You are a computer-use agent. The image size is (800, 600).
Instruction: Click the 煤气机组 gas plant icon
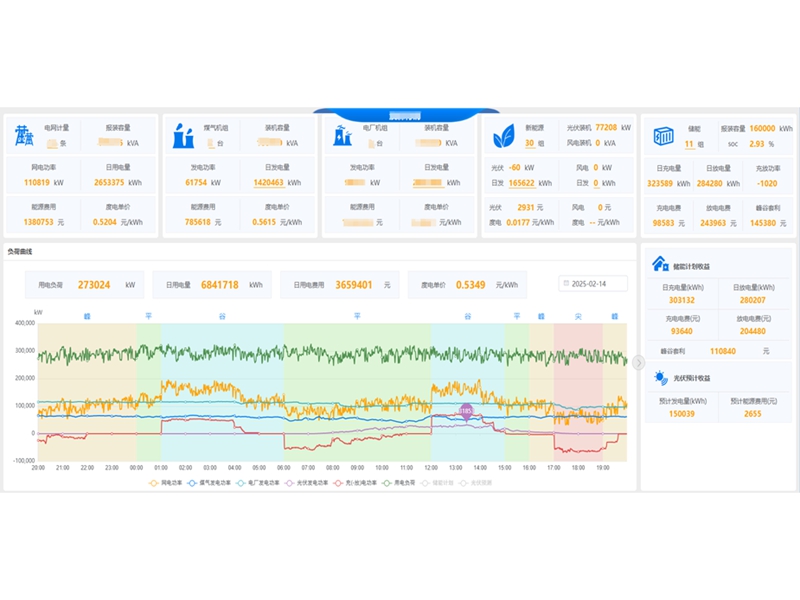coord(184,135)
